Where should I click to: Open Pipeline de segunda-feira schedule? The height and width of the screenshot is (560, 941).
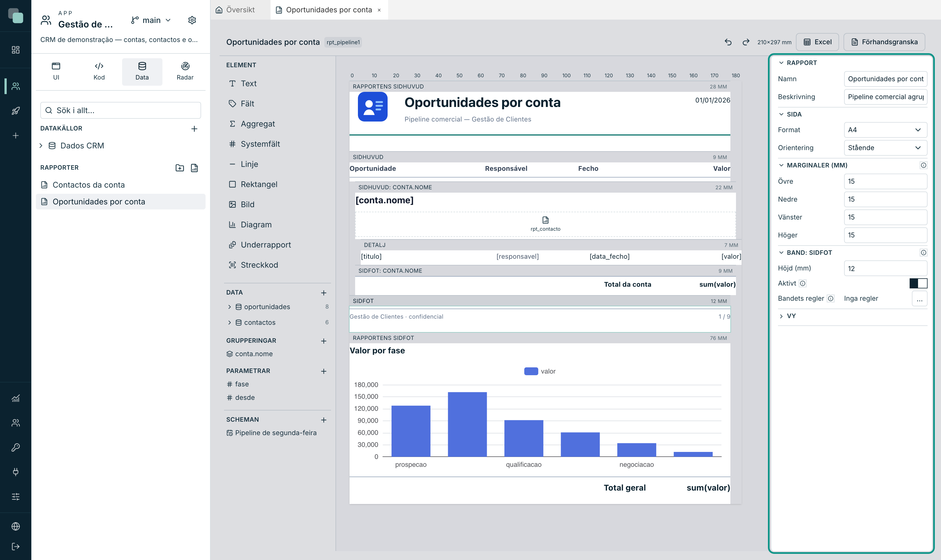[x=272, y=433]
